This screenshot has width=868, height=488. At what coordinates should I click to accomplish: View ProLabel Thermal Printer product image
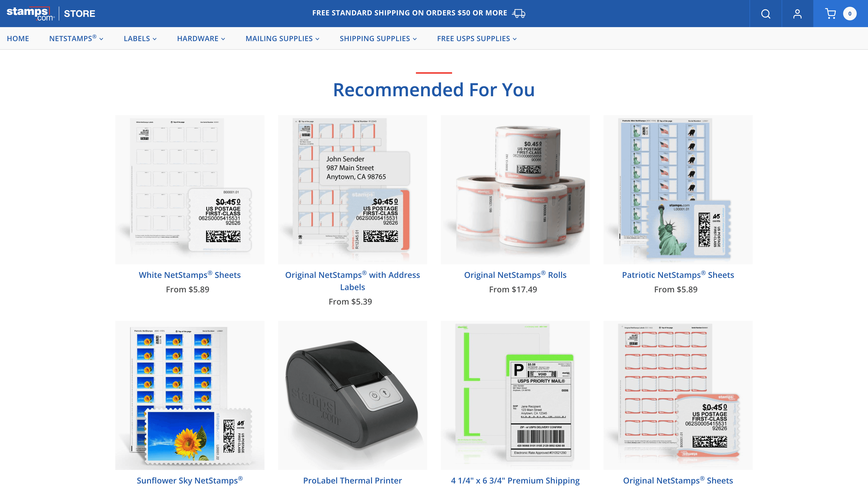(x=352, y=395)
